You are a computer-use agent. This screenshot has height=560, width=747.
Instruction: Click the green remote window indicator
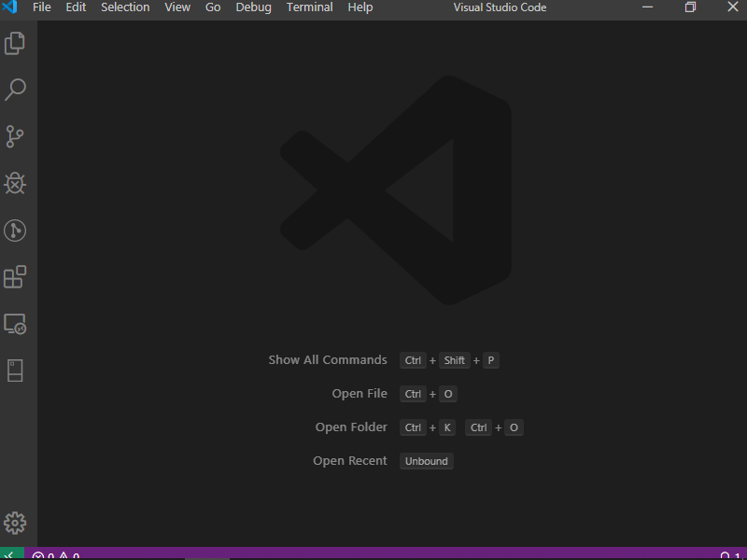(11, 553)
